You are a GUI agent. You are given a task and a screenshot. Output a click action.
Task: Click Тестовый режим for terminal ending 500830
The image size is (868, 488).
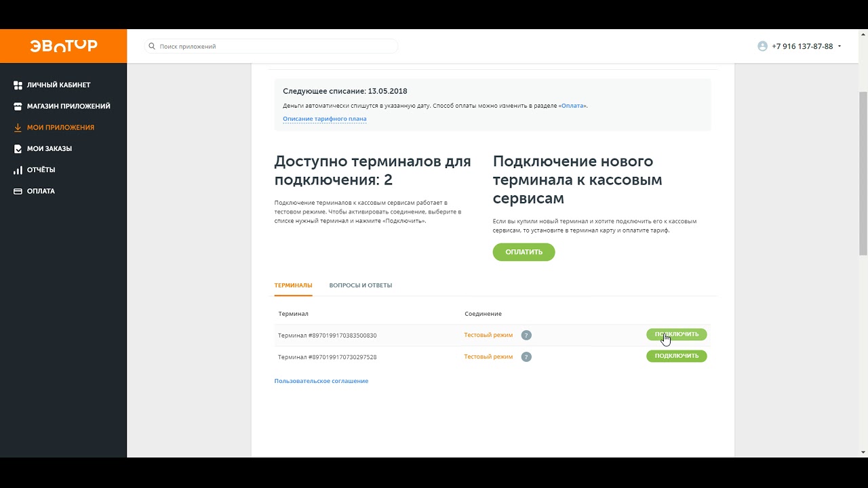pos(488,335)
